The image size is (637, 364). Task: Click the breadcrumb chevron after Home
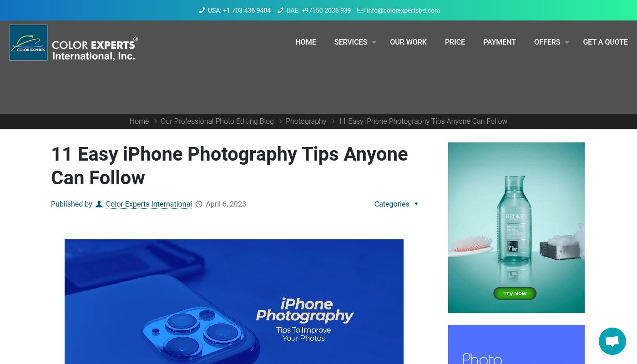[156, 121]
